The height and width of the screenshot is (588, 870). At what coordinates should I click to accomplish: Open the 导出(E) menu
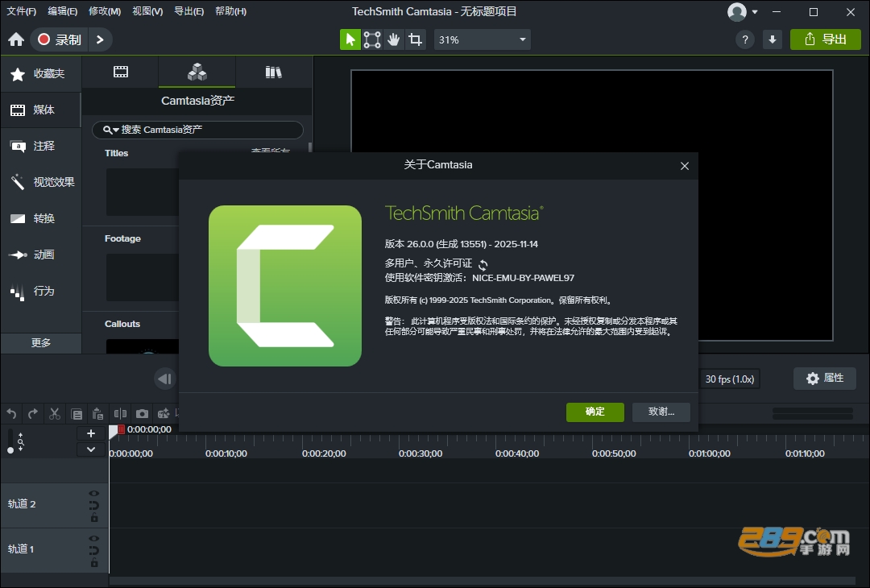coord(188,11)
